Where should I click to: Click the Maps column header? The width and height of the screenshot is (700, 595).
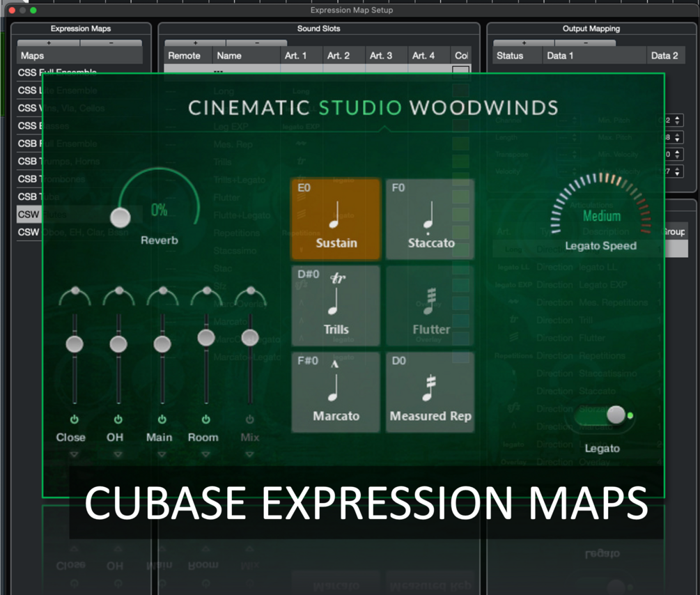[80, 56]
